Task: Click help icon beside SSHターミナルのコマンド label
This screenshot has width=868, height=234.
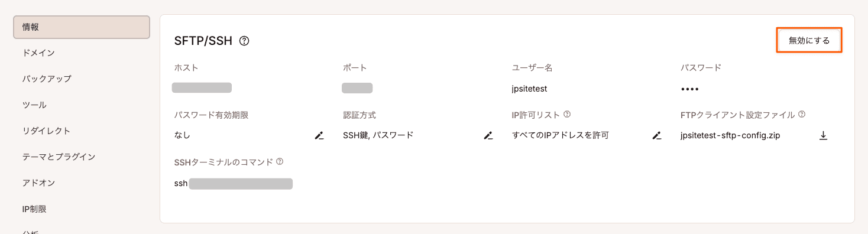Action: point(280,161)
